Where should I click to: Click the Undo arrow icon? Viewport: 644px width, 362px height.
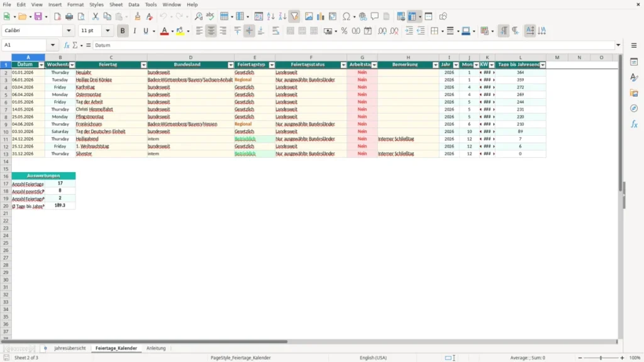(x=164, y=16)
